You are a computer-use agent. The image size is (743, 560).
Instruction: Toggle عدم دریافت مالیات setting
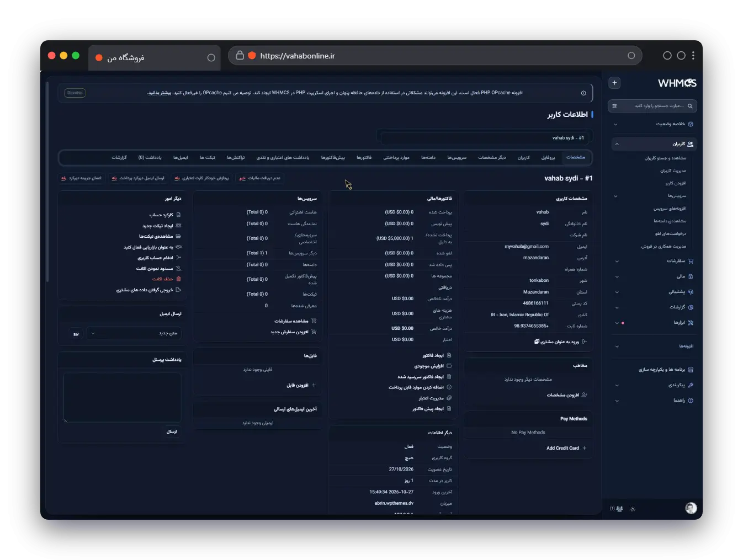point(259,178)
